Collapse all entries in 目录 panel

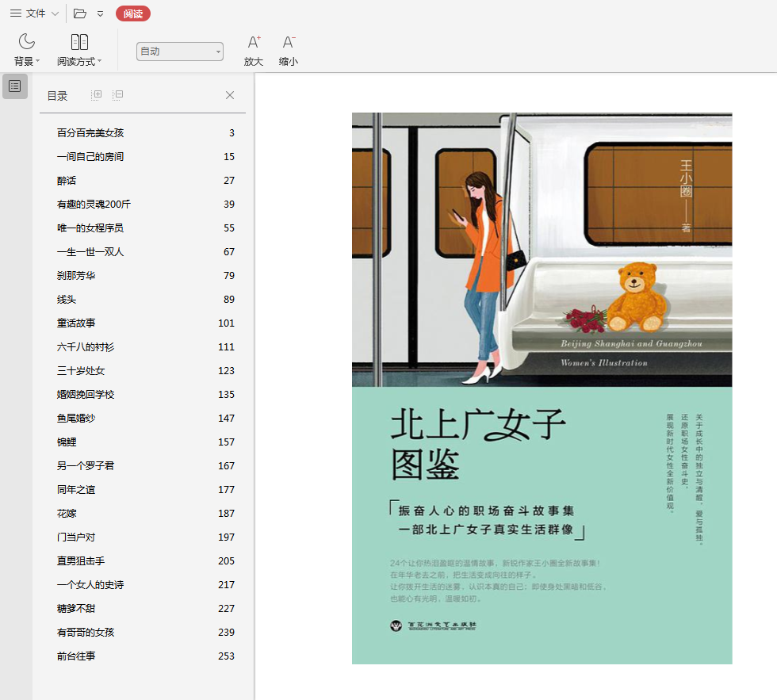(x=118, y=94)
